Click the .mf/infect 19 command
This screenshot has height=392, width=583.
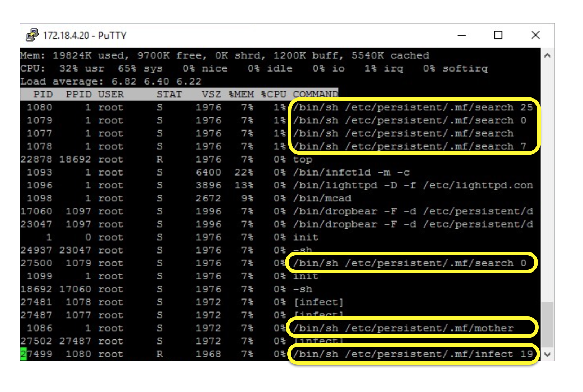point(413,354)
